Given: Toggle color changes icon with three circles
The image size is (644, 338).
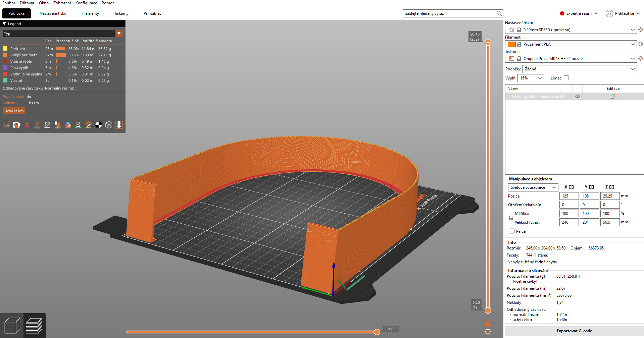Looking at the screenshot, I should [x=68, y=125].
